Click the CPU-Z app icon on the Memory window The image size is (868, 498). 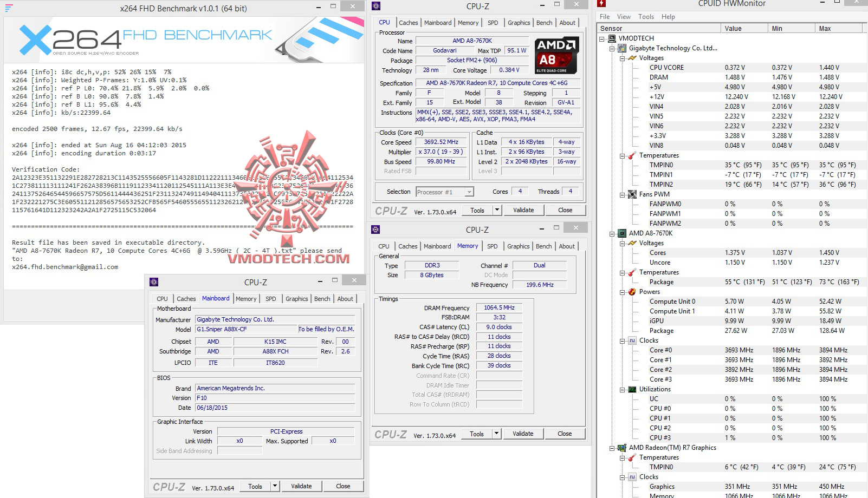(x=376, y=230)
